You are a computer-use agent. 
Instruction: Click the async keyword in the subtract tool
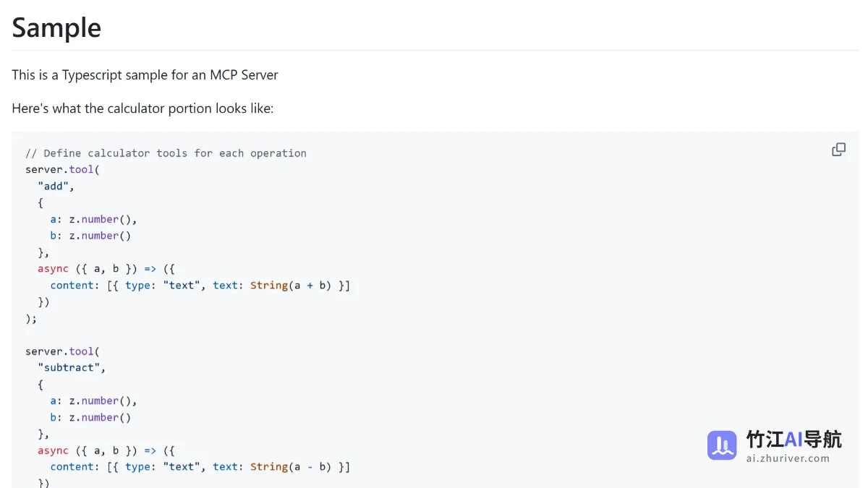[53, 450]
